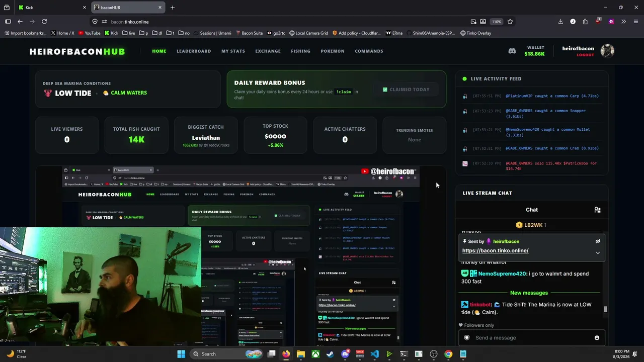Viewport: 644px width, 362px height.
Task: Close the baconHUB tab
Action: (160, 8)
